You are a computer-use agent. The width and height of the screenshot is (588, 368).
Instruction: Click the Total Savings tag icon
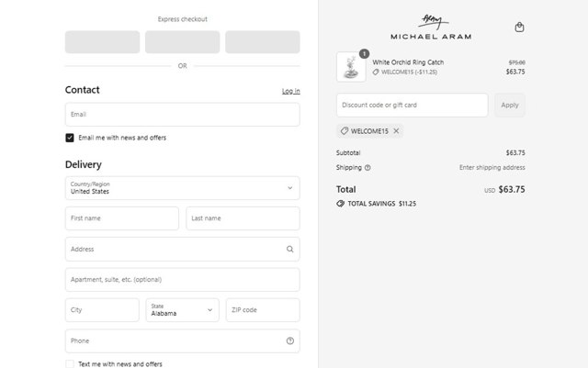(340, 204)
